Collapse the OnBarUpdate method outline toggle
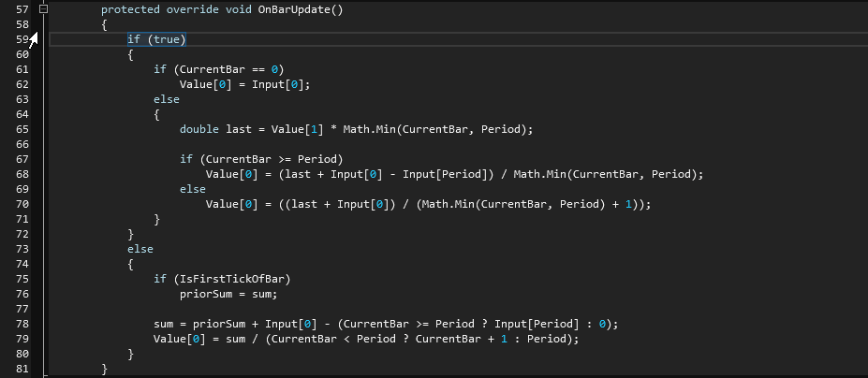This screenshot has width=868, height=378. (44, 8)
